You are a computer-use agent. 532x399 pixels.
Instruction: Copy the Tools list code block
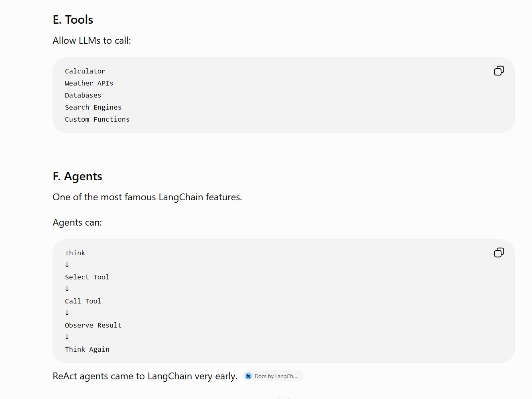(x=499, y=71)
